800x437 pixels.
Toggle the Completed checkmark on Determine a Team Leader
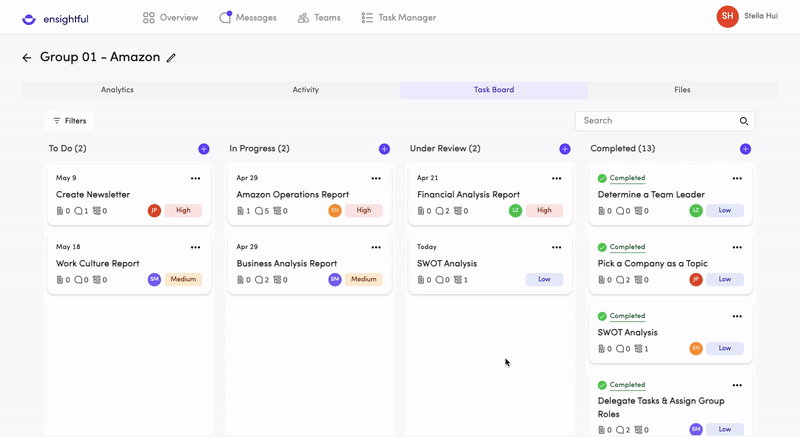602,178
